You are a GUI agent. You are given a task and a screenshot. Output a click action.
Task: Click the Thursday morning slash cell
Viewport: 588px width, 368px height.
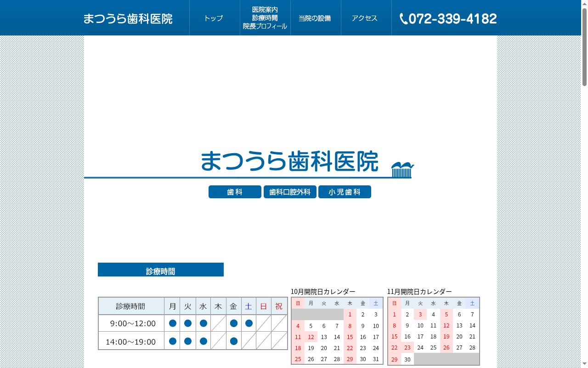click(x=218, y=323)
